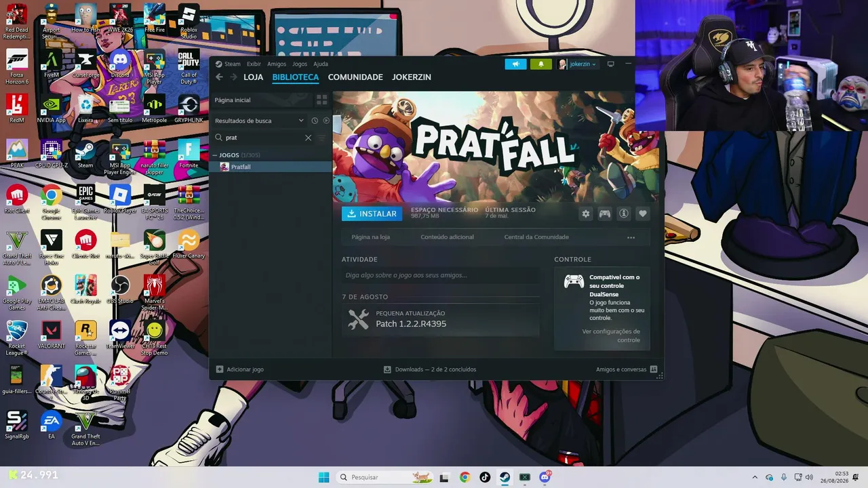Open the Downloads status bar entry
This screenshot has height=488, width=868.
point(430,369)
